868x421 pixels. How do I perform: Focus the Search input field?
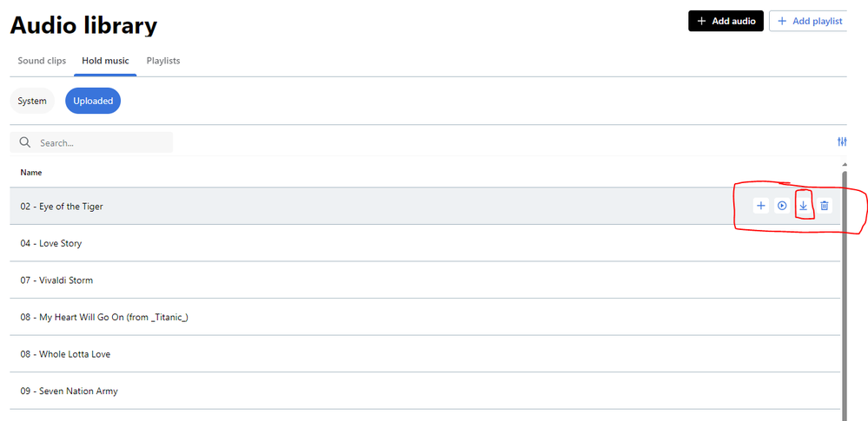point(91,142)
